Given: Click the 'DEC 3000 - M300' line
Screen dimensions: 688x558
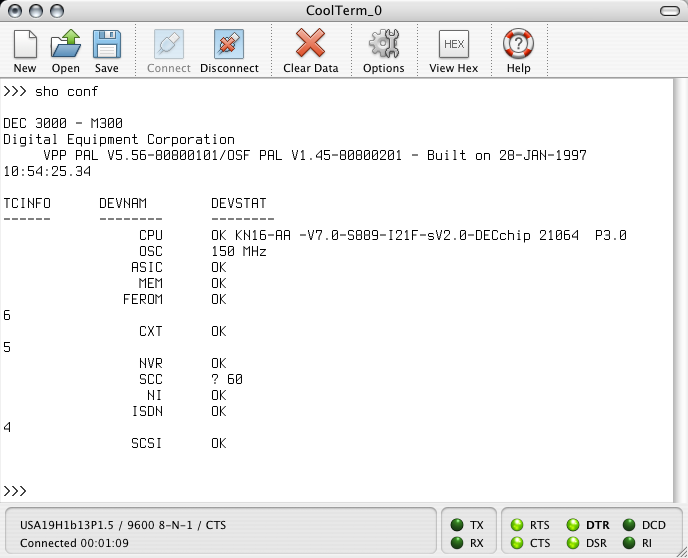Looking at the screenshot, I should coord(63,123).
